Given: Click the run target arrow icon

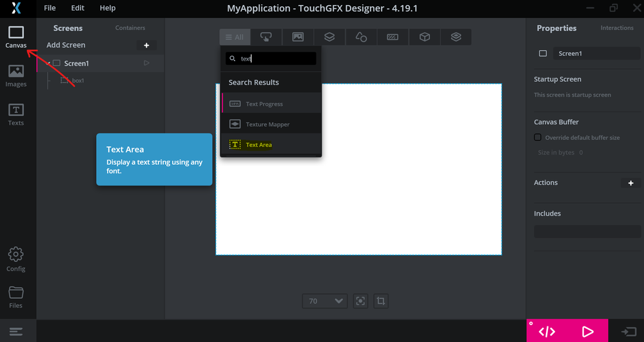Looking at the screenshot, I should 629,331.
